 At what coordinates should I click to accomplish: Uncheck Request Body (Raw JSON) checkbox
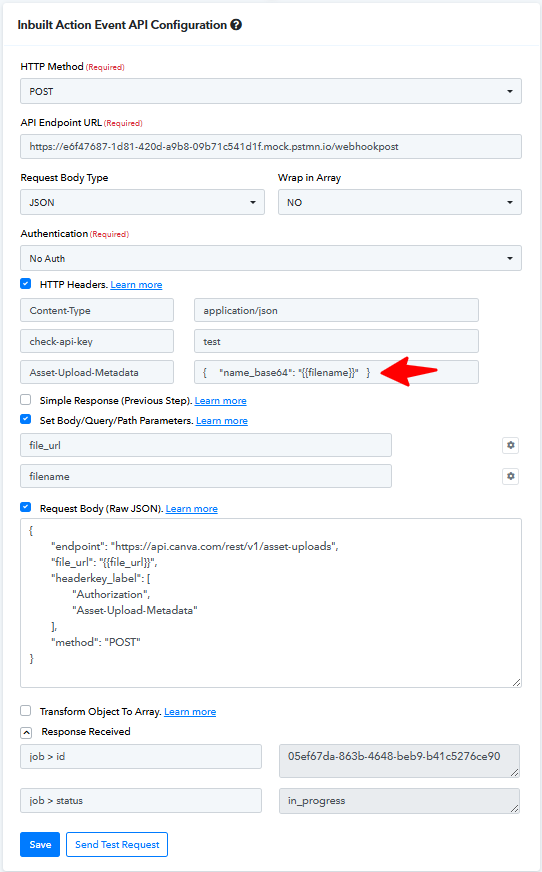click(x=26, y=507)
